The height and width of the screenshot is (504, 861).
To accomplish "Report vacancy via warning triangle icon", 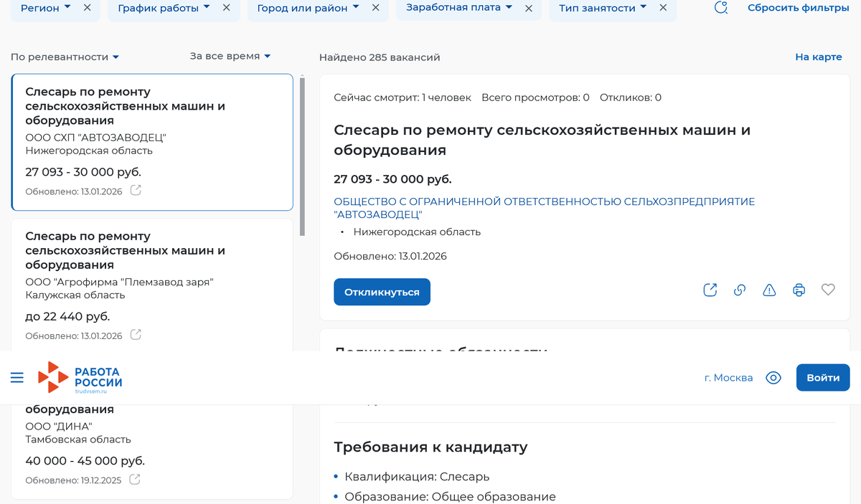I will [769, 290].
